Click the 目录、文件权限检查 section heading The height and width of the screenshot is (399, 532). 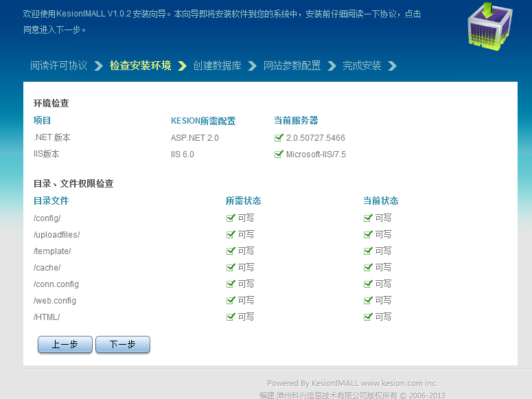coord(73,184)
